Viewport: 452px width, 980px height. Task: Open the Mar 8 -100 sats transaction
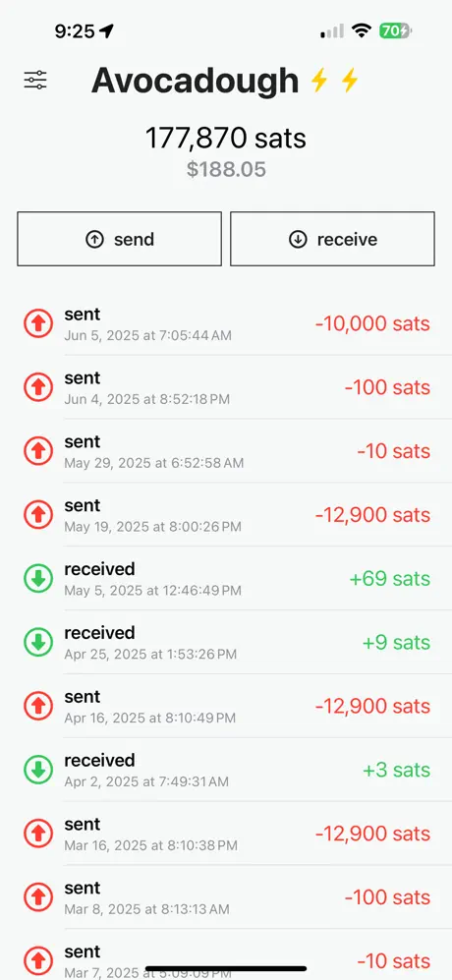click(x=226, y=897)
